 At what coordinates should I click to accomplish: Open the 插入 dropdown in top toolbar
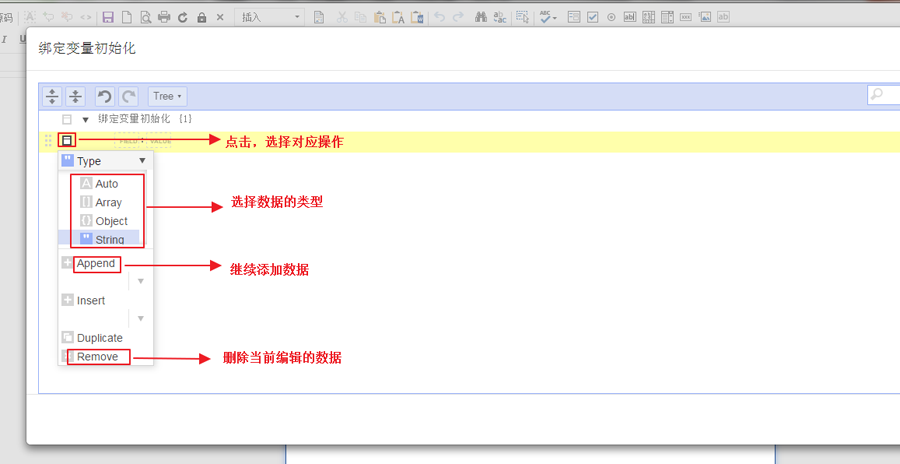[x=270, y=17]
